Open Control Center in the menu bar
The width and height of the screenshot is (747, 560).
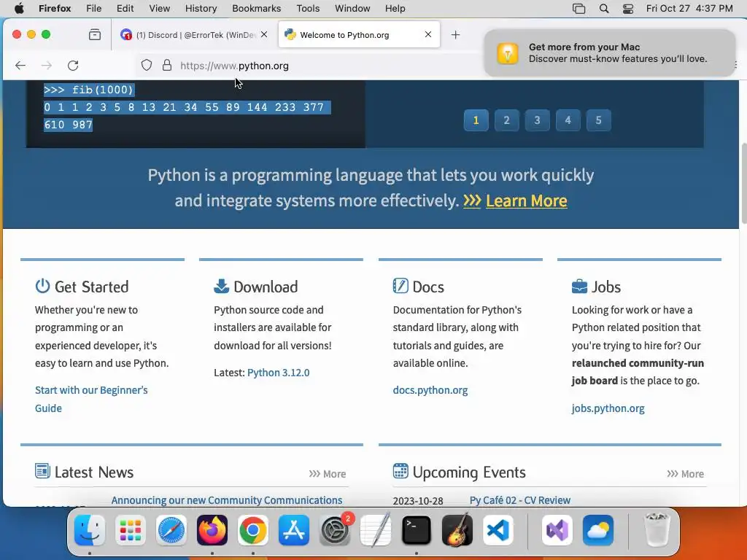pyautogui.click(x=628, y=8)
